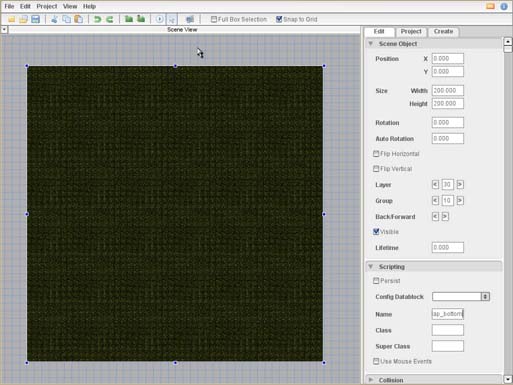The height and width of the screenshot is (385, 513).
Task: Undo the last action
Action: pyautogui.click(x=97, y=19)
